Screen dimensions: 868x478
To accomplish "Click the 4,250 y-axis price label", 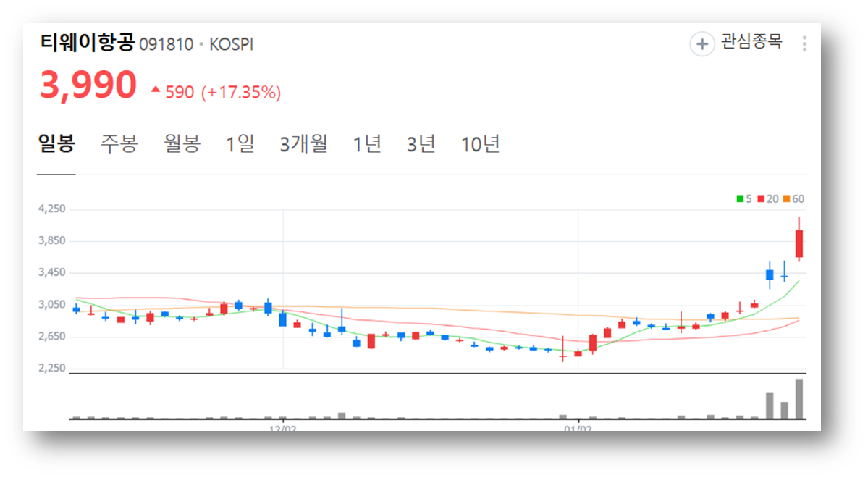I will tap(51, 209).
